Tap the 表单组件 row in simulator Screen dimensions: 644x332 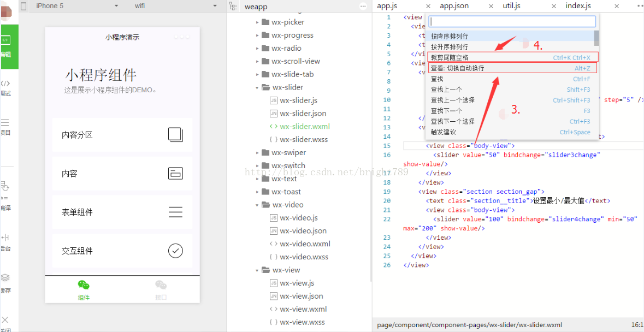(x=122, y=212)
